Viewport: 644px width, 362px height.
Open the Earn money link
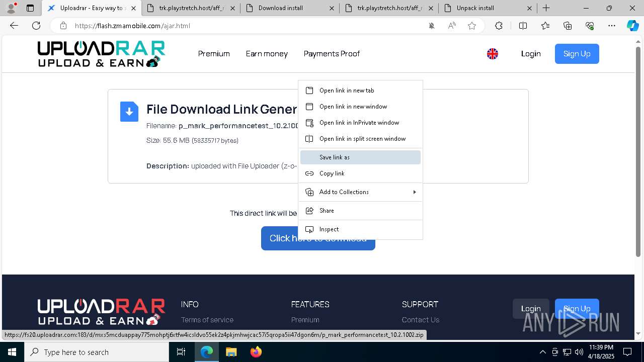click(x=267, y=54)
